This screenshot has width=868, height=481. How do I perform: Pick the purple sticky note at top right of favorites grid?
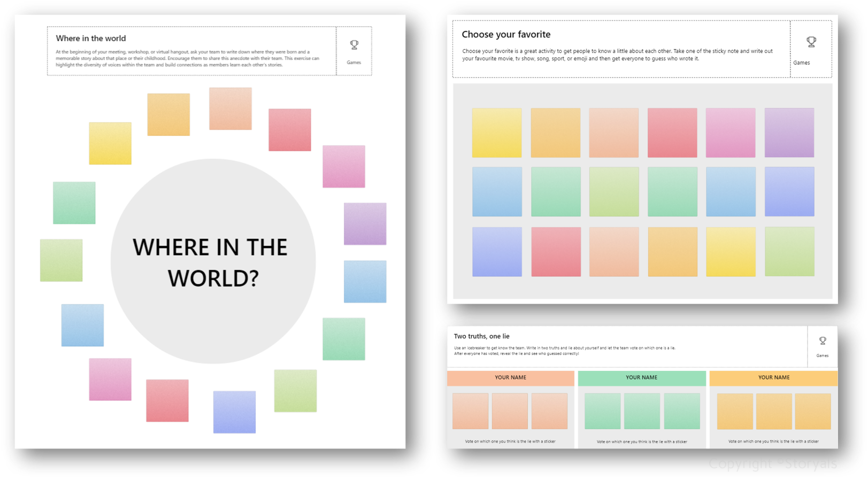[x=789, y=132]
